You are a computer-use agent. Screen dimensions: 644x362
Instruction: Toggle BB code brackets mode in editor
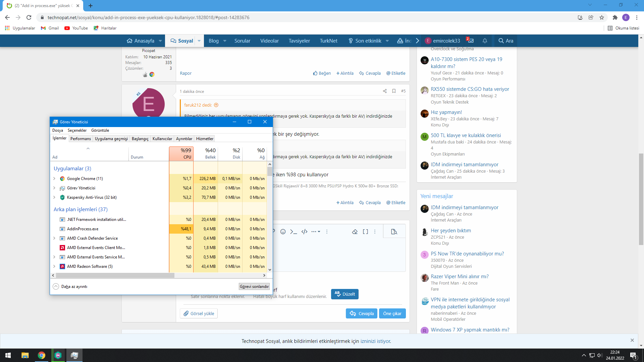pyautogui.click(x=365, y=232)
